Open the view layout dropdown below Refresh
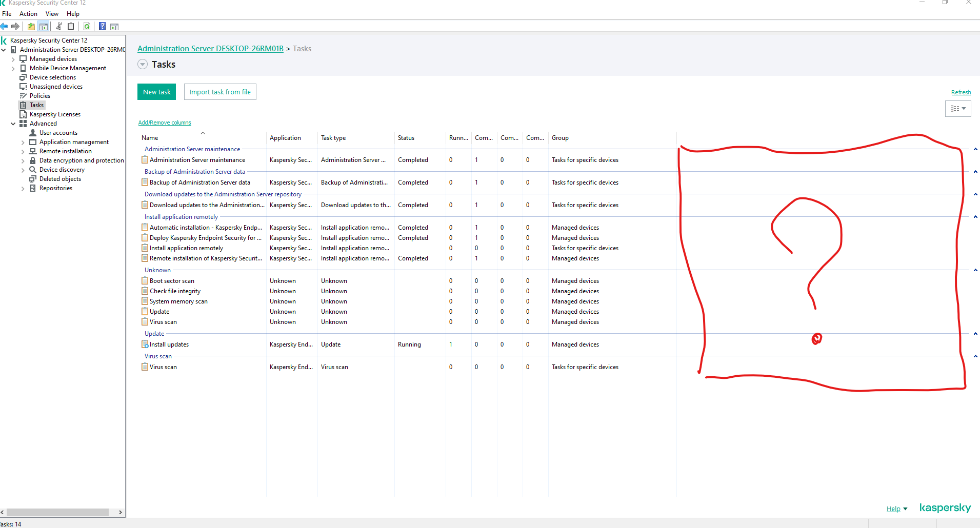Image resolution: width=980 pixels, height=528 pixels. click(957, 109)
